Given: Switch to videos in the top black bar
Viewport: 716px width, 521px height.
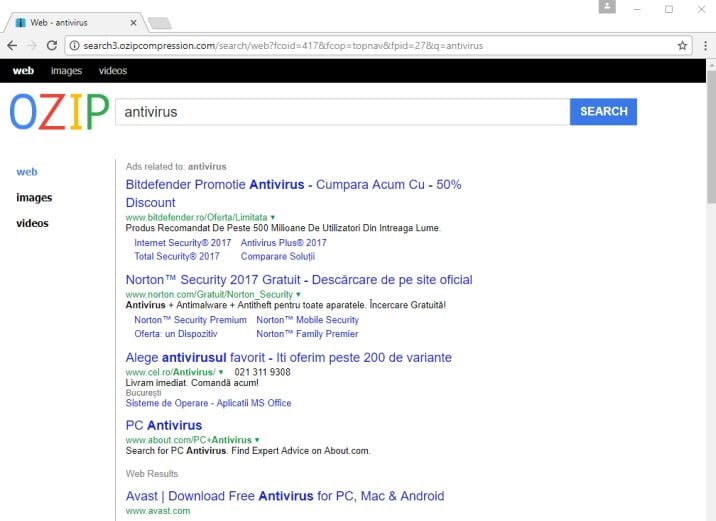Looking at the screenshot, I should (113, 71).
